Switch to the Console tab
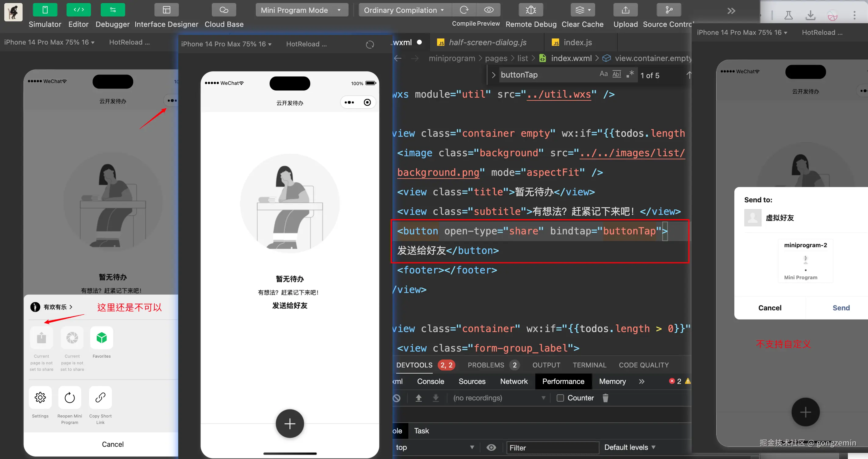This screenshot has height=459, width=868. (x=430, y=381)
